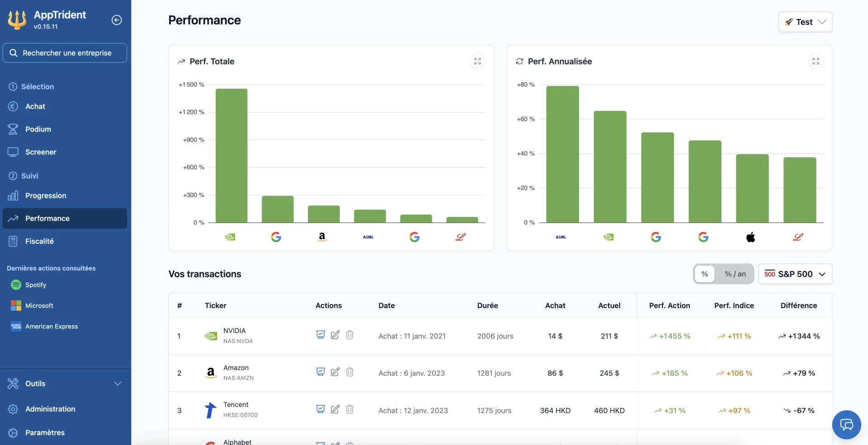Click the NVIDIA bar in Perf. Totale chart
The height and width of the screenshot is (445, 868).
pos(231,156)
